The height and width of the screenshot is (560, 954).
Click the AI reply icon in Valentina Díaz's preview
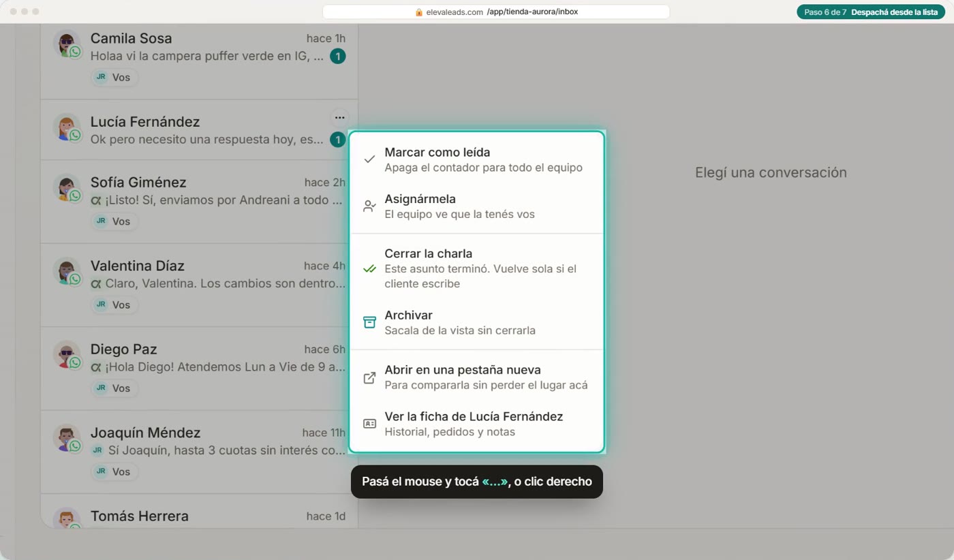(96, 284)
